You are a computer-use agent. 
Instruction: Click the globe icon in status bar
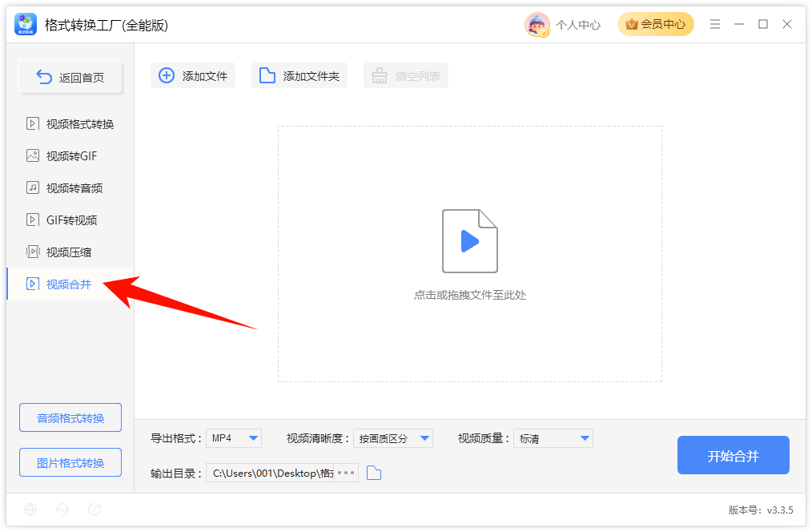click(30, 510)
